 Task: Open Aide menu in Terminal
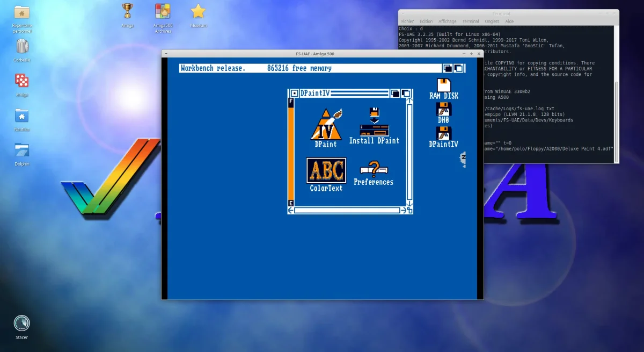coord(509,21)
